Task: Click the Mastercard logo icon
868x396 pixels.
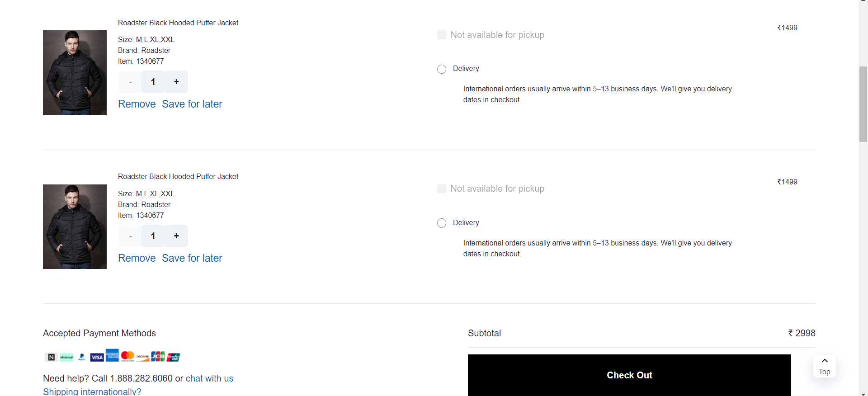Action: pos(127,356)
